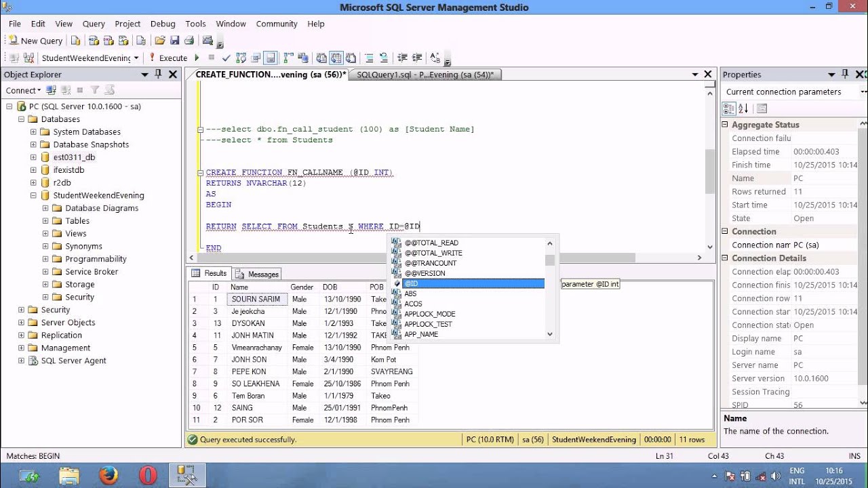Expand the Tables folder node
This screenshot has height=488, width=868.
click(45, 221)
